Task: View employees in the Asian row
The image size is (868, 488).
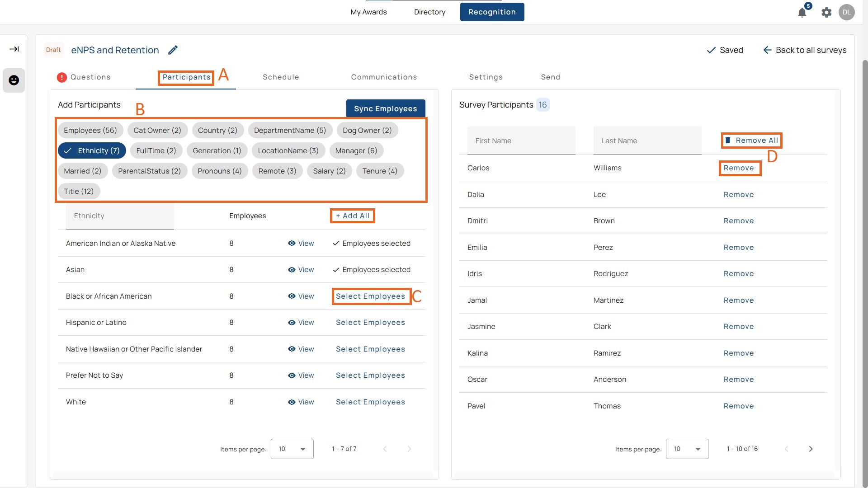Action: [x=301, y=270]
